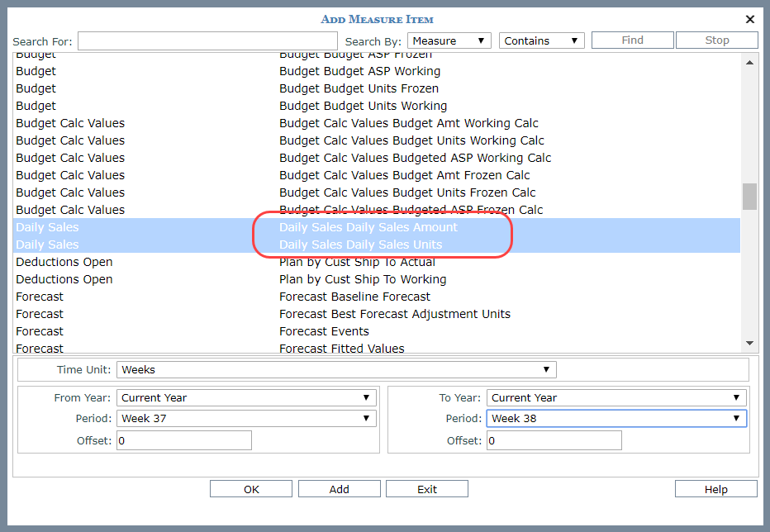Click the Add button
Image resolution: width=770 pixels, height=532 pixels.
(x=339, y=489)
